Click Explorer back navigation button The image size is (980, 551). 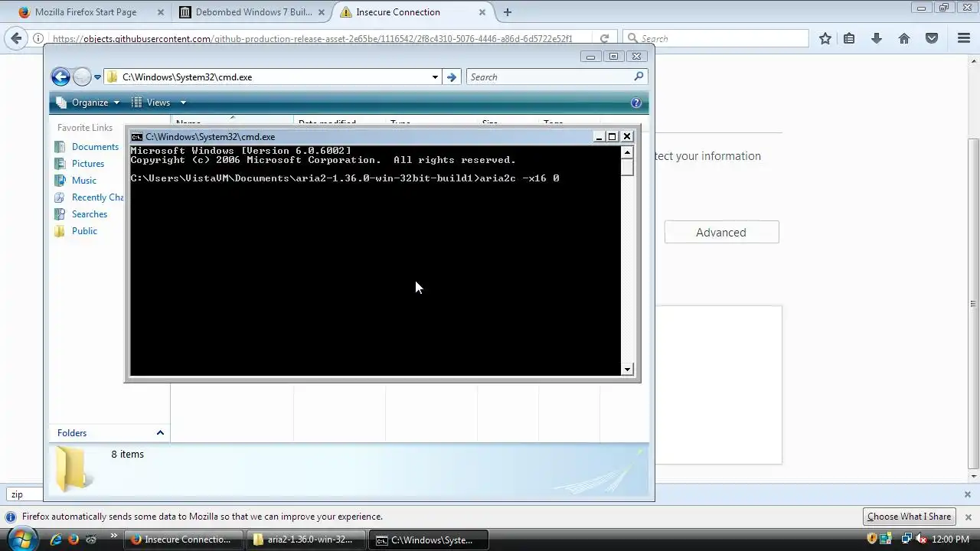[60, 77]
